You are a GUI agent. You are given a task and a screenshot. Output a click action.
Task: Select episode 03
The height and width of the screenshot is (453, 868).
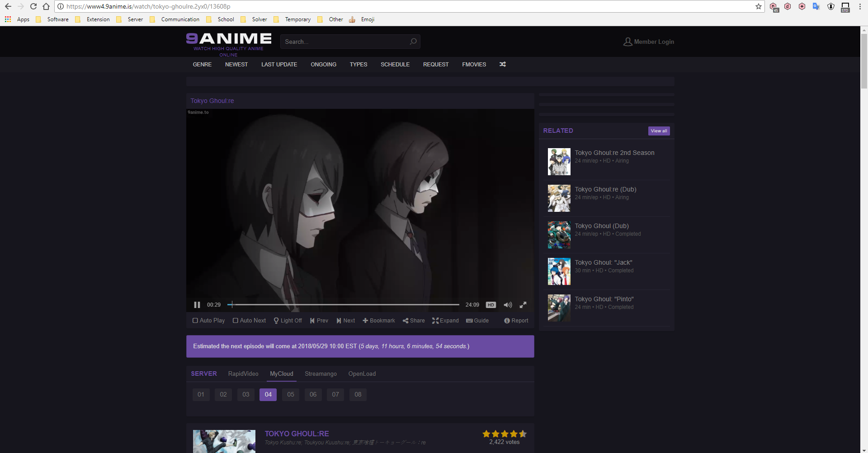tap(246, 395)
